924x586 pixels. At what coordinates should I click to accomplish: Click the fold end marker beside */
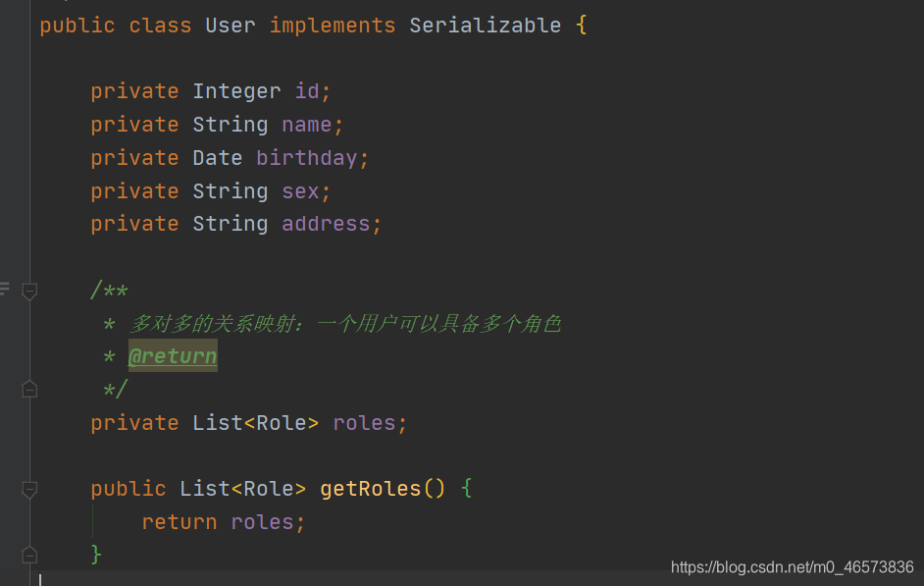pyautogui.click(x=29, y=389)
